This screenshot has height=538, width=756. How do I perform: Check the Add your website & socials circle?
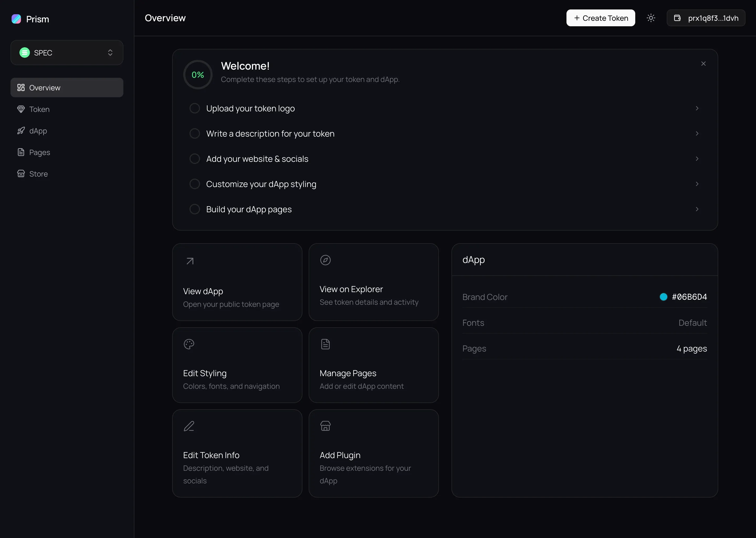tap(195, 159)
